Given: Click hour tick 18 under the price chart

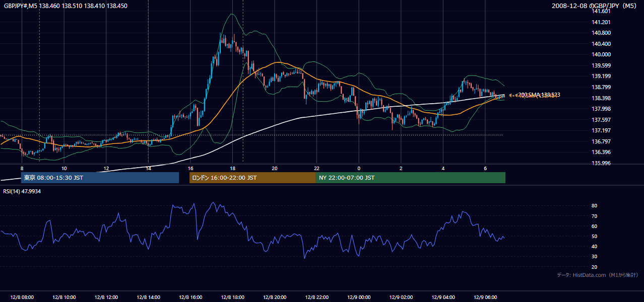Looking at the screenshot, I should click(x=232, y=168).
